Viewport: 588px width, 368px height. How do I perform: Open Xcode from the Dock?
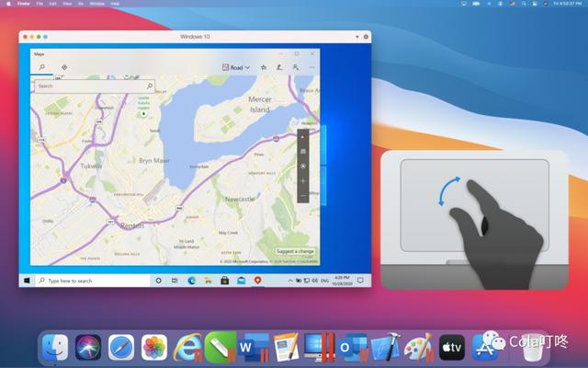click(386, 348)
